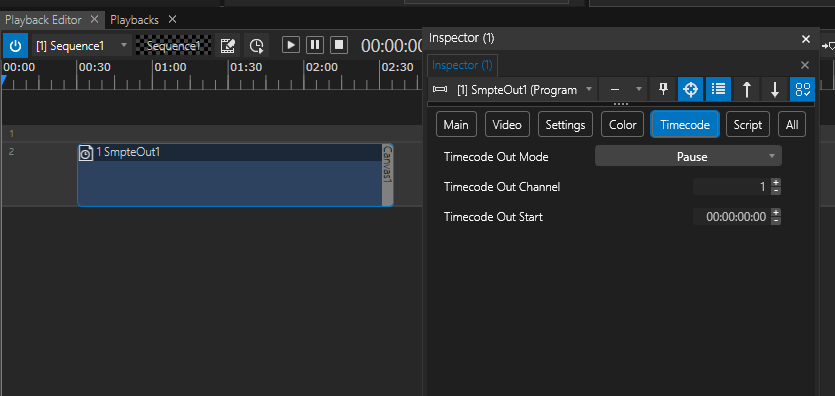This screenshot has height=396, width=835.
Task: Toggle the blue power button in Playback Editor
Action: tap(15, 46)
